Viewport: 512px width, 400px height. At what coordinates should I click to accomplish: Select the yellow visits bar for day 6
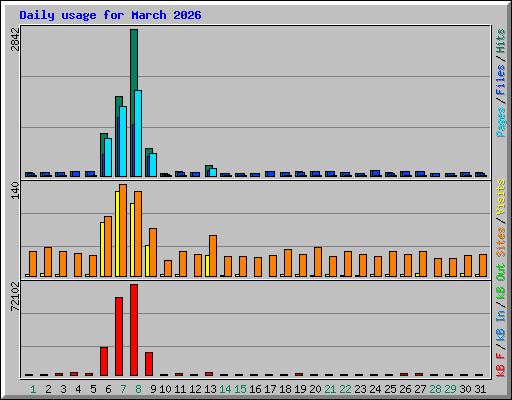point(102,249)
